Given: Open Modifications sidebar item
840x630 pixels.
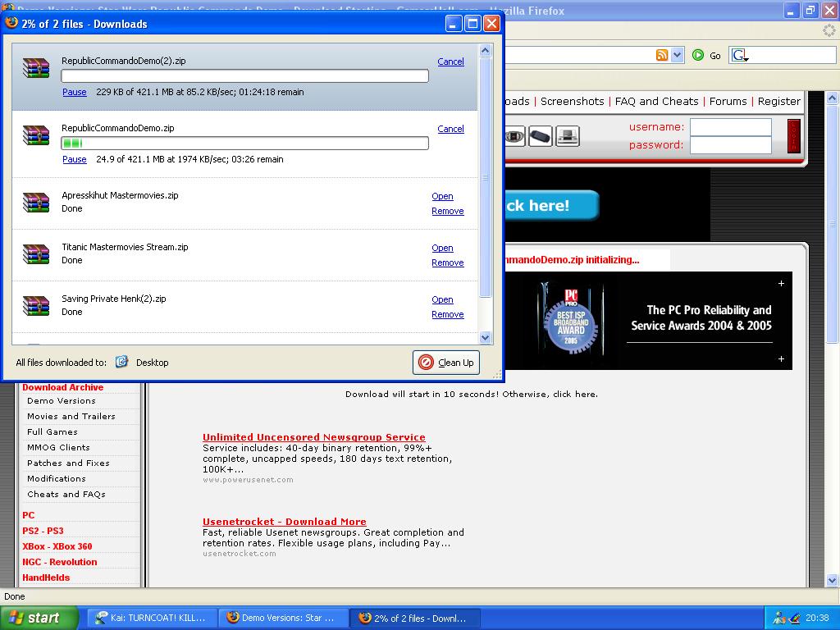Looking at the screenshot, I should 57,478.
